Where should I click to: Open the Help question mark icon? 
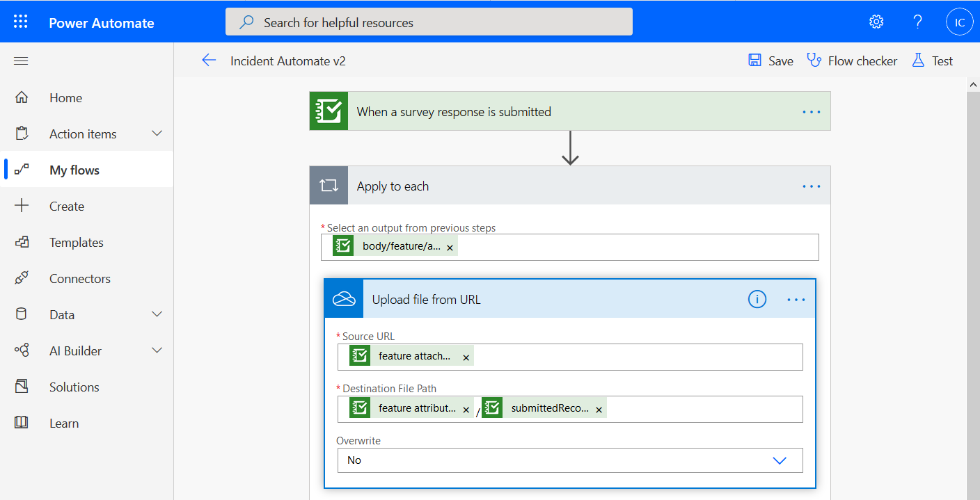(917, 22)
